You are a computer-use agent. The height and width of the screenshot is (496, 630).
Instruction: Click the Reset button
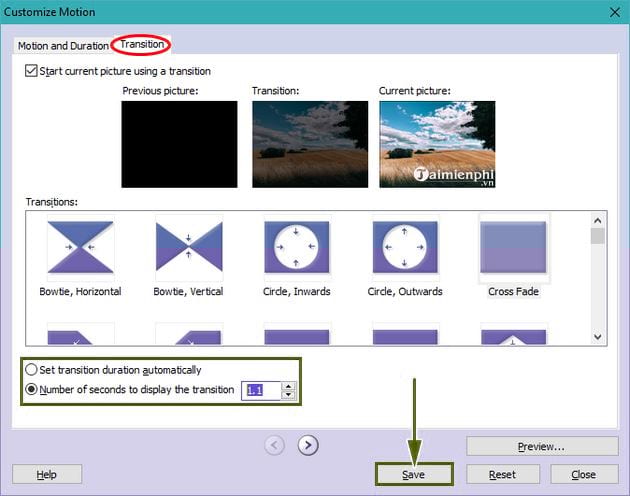[x=502, y=475]
